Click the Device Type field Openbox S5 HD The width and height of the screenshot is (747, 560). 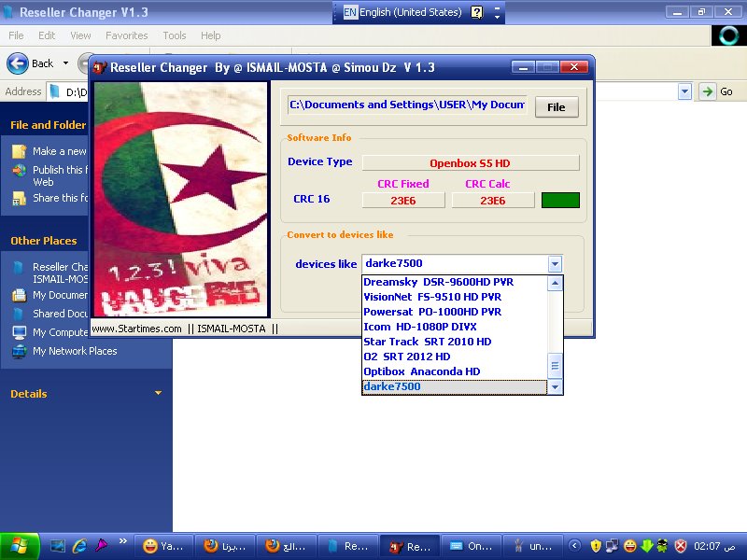pos(471,163)
